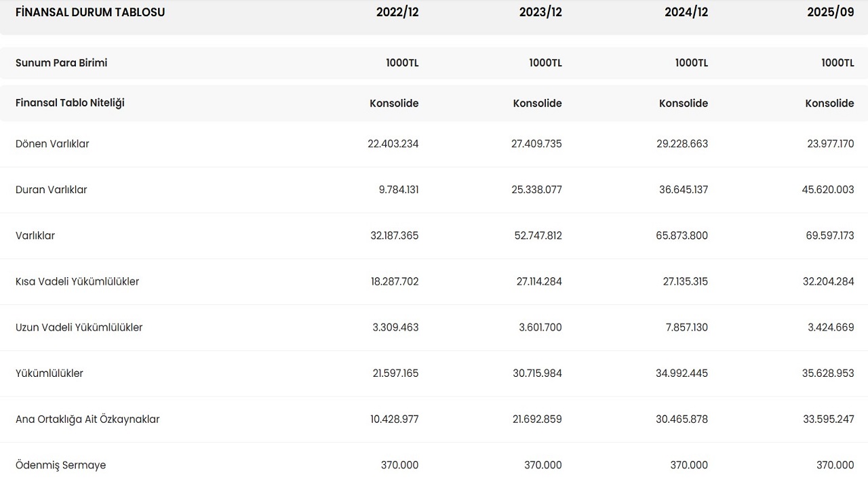
Task: Click the Sunum Para Birimi label
Action: coord(62,63)
